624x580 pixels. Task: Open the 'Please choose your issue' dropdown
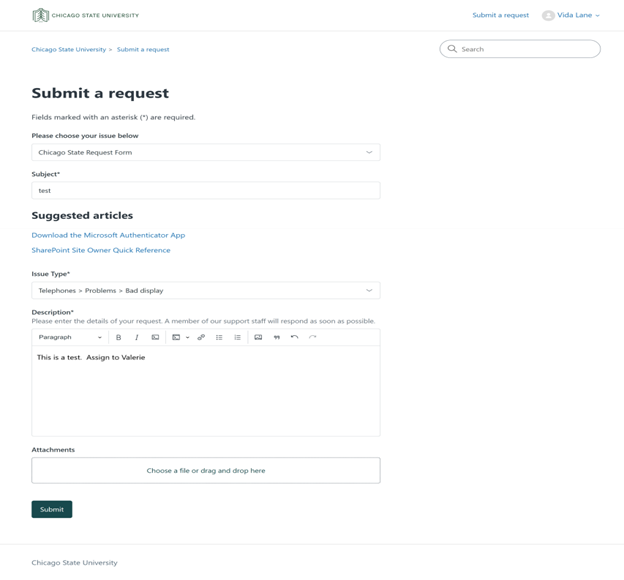[x=206, y=152]
